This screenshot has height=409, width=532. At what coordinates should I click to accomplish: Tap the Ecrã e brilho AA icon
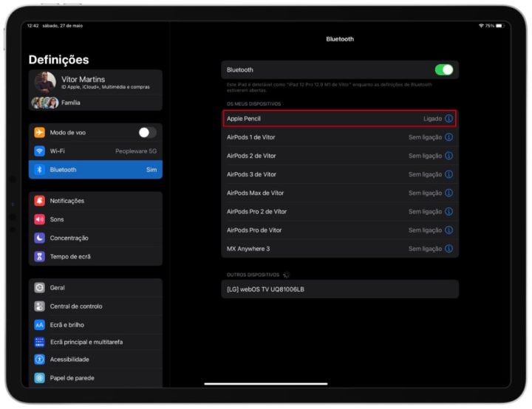point(39,325)
